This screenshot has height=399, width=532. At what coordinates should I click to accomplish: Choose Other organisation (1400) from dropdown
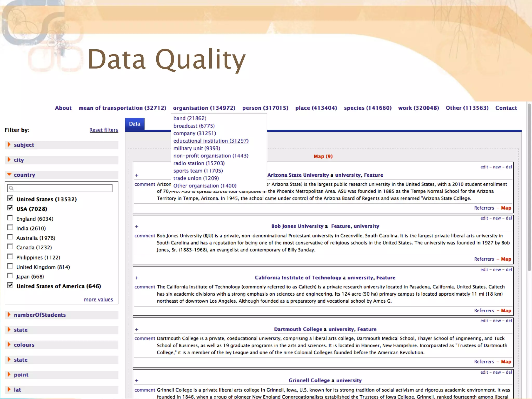click(205, 186)
